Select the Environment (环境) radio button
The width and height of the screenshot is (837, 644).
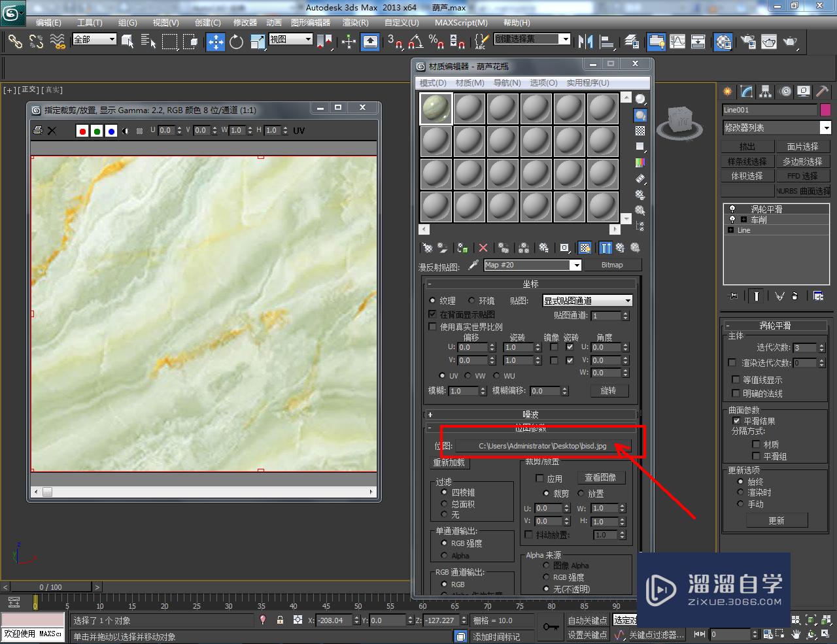click(471, 301)
